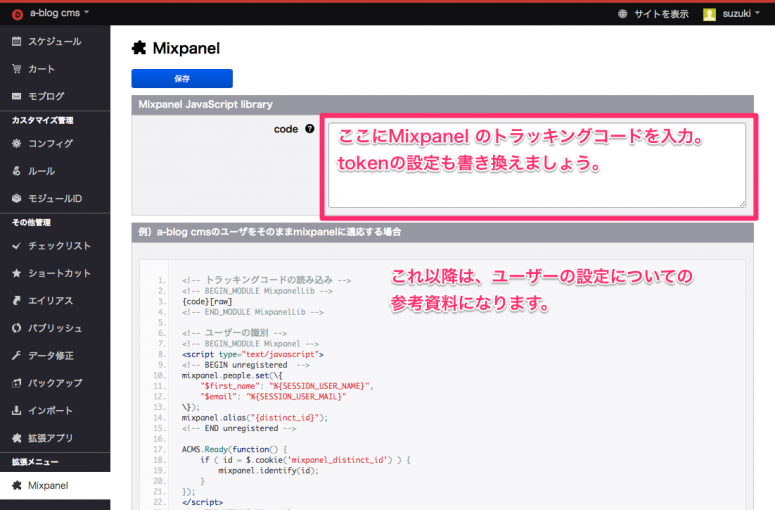Screen dimensions: 775x510
Task: Click the モブログ mail icon
Action: click(16, 96)
